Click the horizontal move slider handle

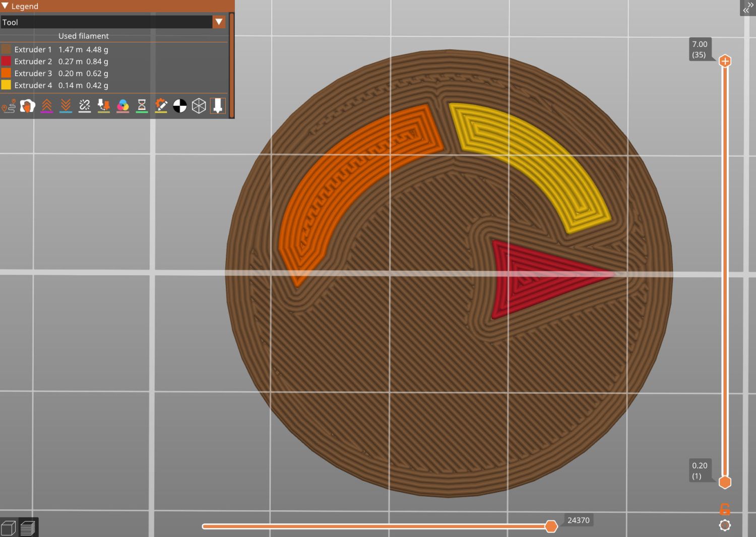click(x=551, y=526)
